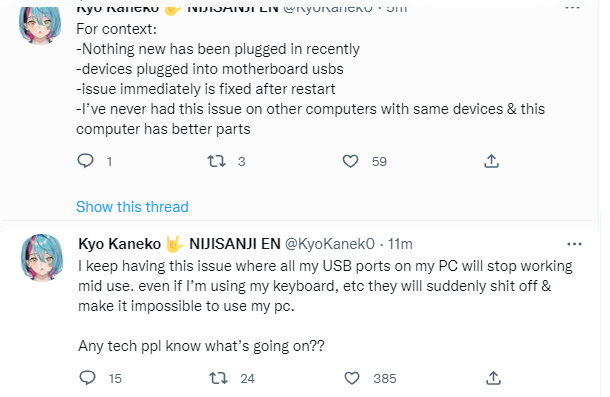Open more options for the 11m tweet
Image resolution: width=610 pixels, height=397 pixels.
pyautogui.click(x=574, y=244)
